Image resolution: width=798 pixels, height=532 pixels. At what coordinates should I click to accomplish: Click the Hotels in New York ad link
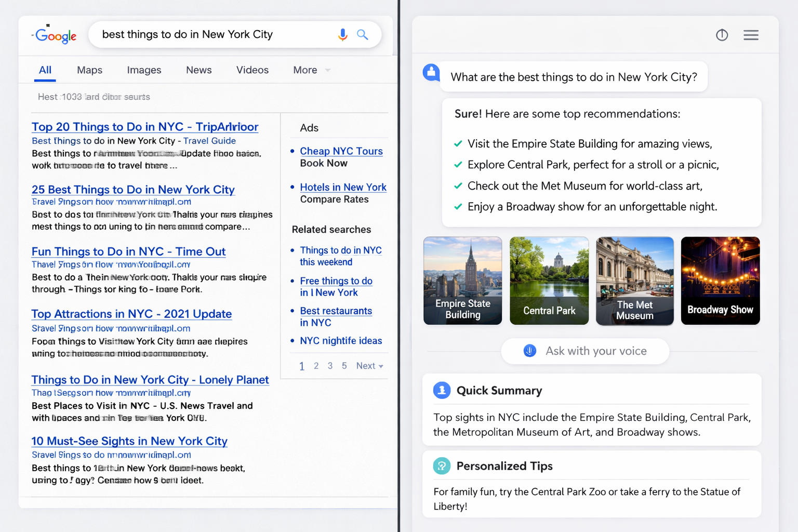click(343, 187)
